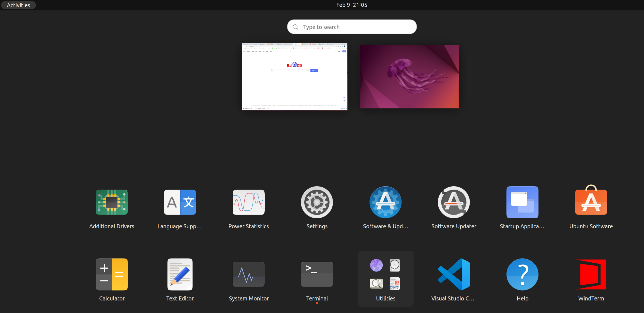The width and height of the screenshot is (644, 313).
Task: Click the Activities button
Action: pos(18,5)
